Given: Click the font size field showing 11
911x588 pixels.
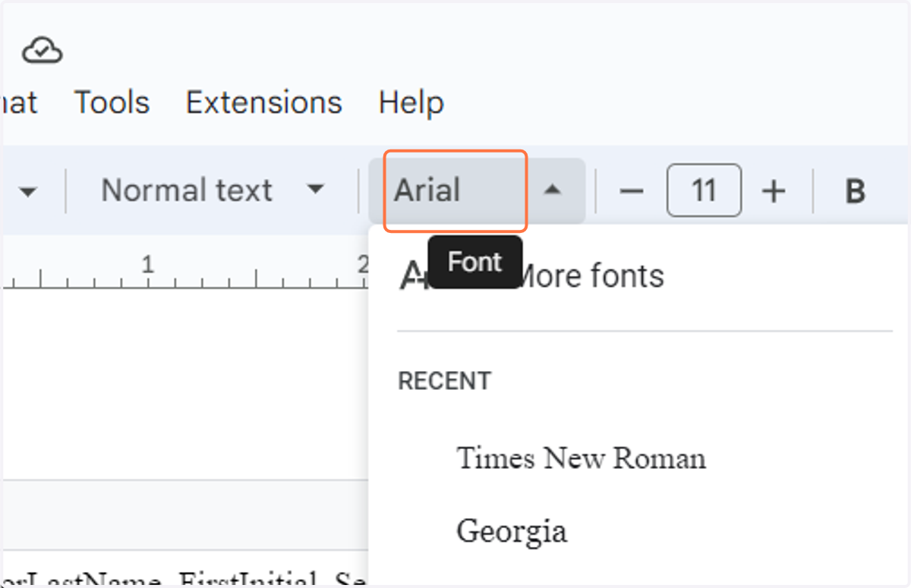Looking at the screenshot, I should click(704, 190).
